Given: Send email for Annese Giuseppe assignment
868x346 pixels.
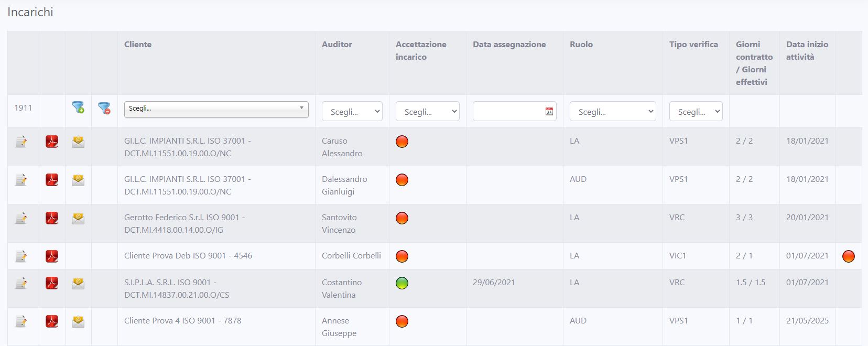Looking at the screenshot, I should pos(78,321).
